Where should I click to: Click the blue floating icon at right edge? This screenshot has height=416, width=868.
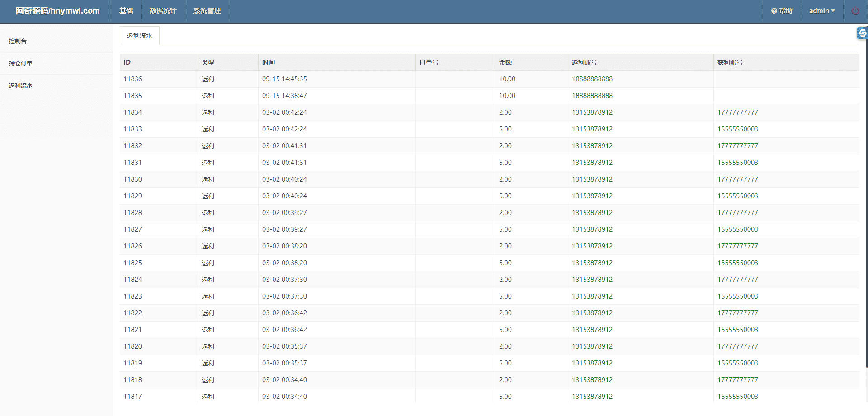coord(862,33)
